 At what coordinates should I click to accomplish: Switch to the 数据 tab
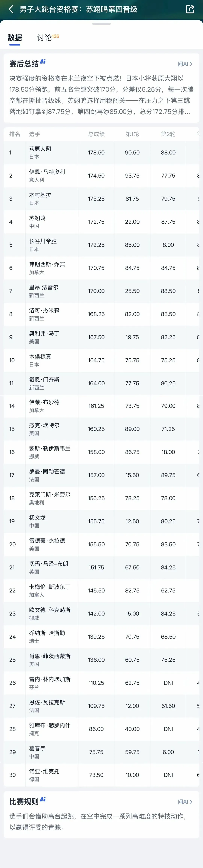coord(15,38)
